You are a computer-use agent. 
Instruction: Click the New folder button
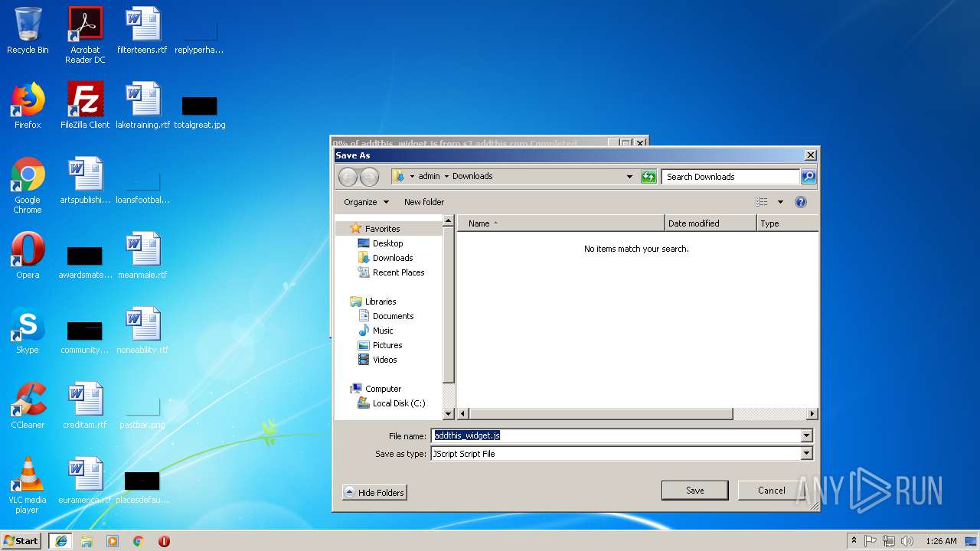coord(424,202)
